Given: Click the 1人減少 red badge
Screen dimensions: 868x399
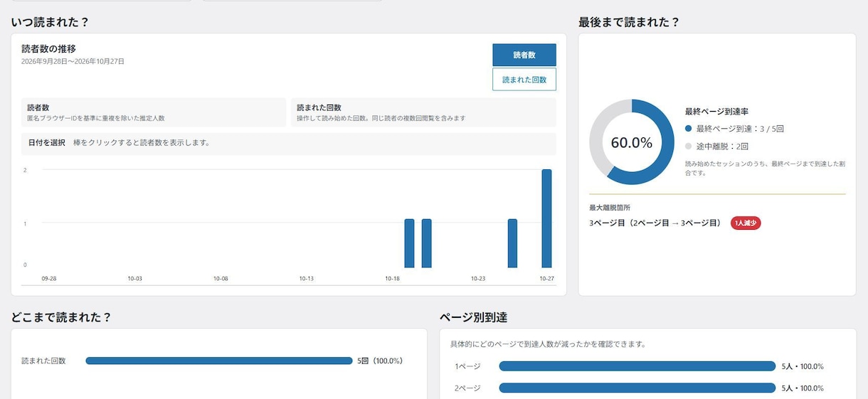Looking at the screenshot, I should tap(746, 223).
